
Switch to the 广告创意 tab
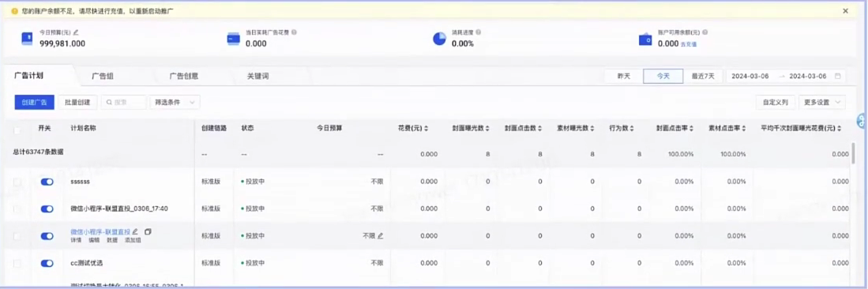coord(184,77)
